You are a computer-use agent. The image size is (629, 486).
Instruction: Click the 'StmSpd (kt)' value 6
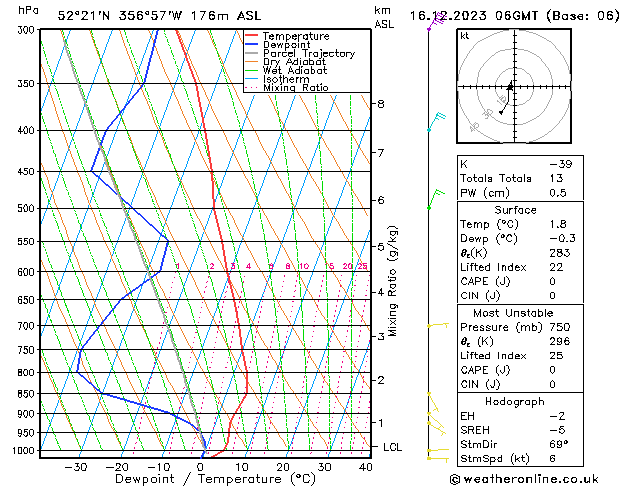(552, 459)
